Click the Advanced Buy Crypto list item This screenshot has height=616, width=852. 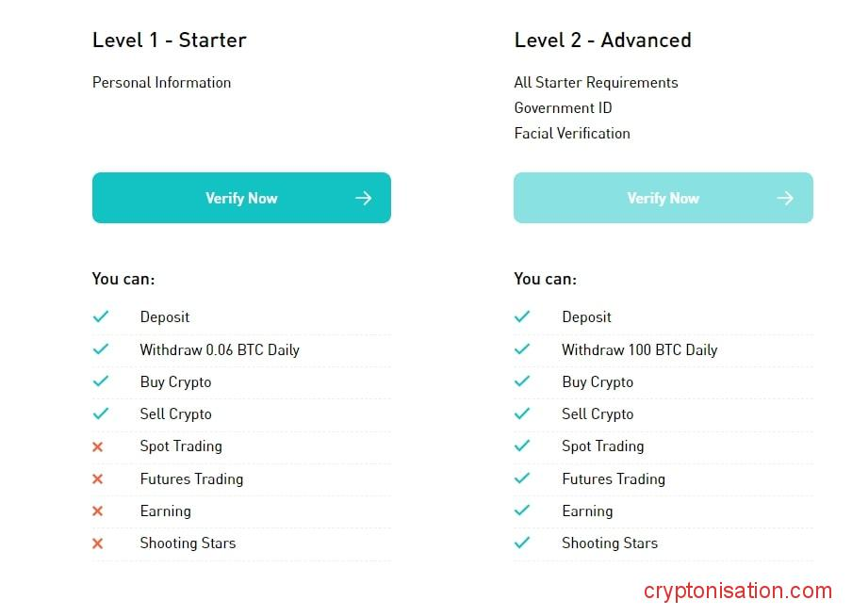(x=598, y=382)
